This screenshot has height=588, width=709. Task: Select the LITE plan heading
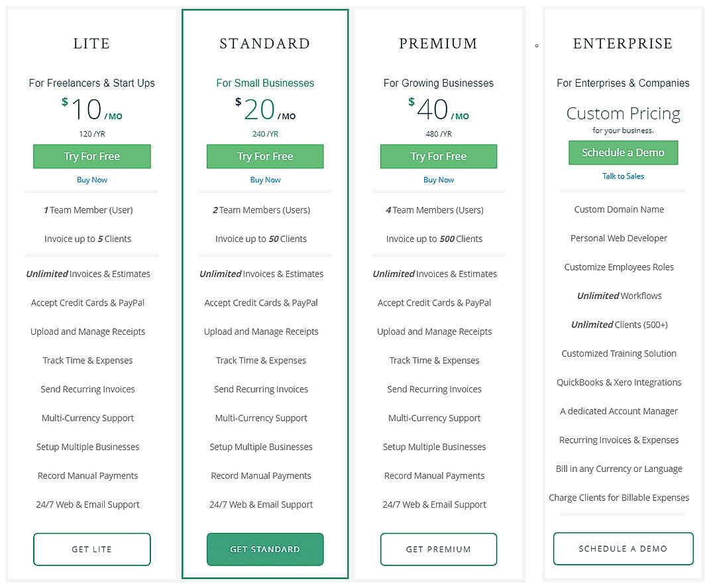click(x=91, y=44)
